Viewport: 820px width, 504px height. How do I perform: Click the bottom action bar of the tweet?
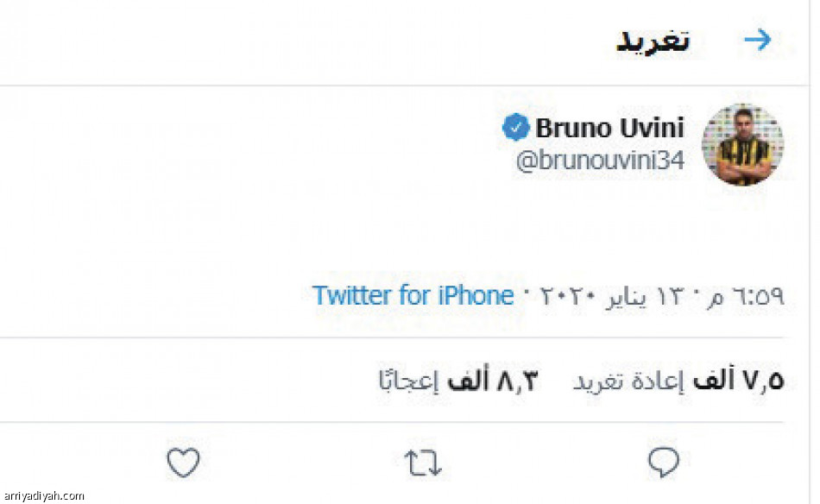tap(410, 463)
